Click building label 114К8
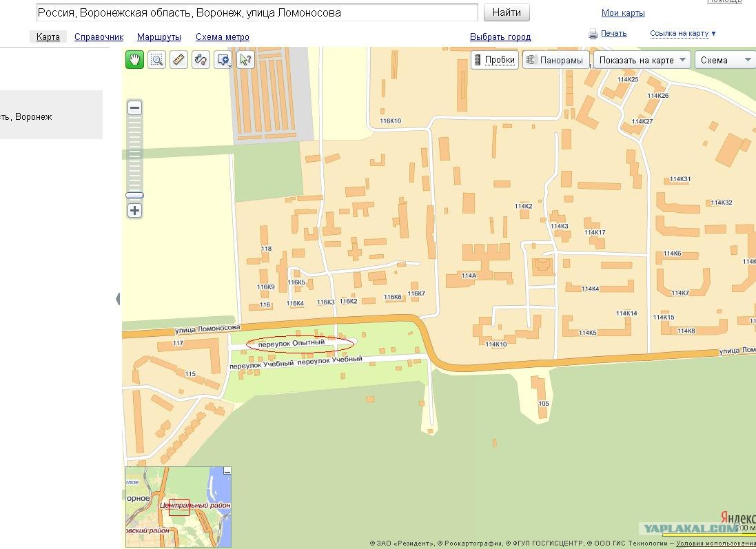The height and width of the screenshot is (549, 756). click(686, 331)
